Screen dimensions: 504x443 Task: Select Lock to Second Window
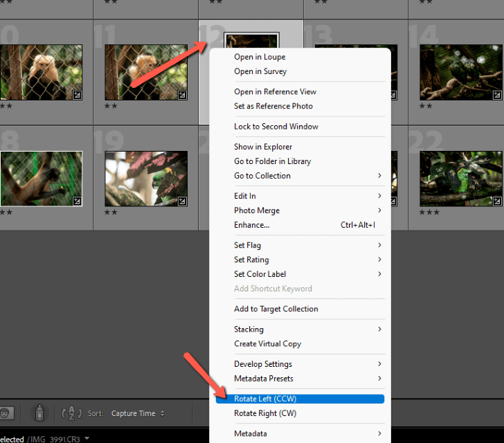(300, 127)
